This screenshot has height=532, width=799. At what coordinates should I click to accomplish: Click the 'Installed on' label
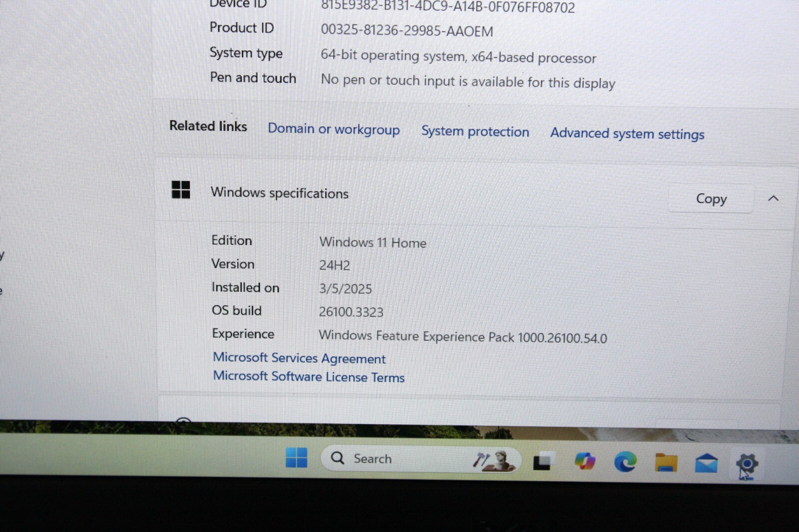[x=245, y=287]
